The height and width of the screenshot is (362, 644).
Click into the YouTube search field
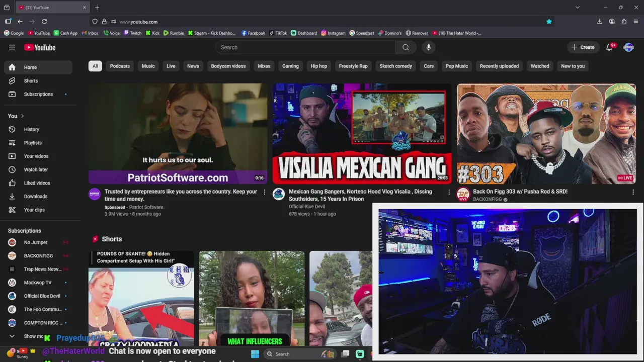click(x=305, y=47)
